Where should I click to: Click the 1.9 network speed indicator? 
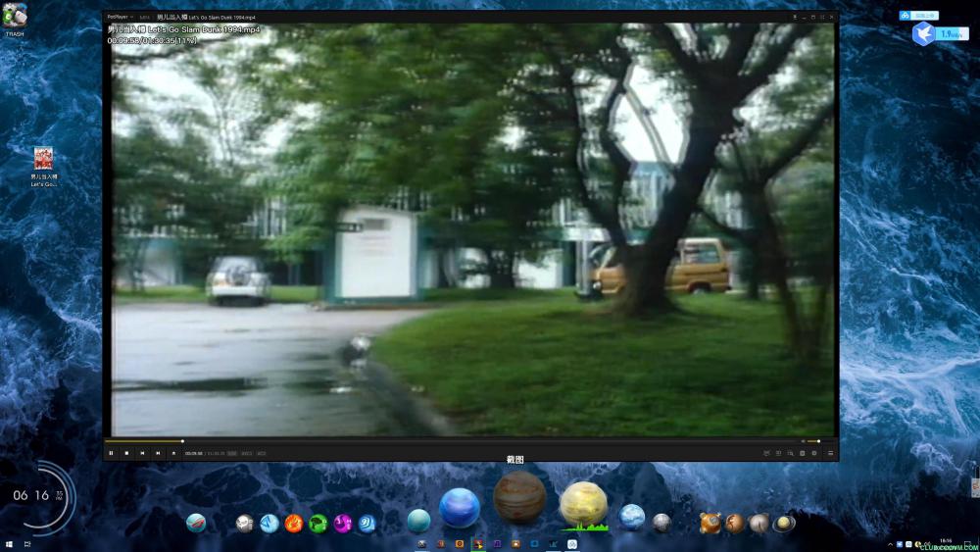953,34
